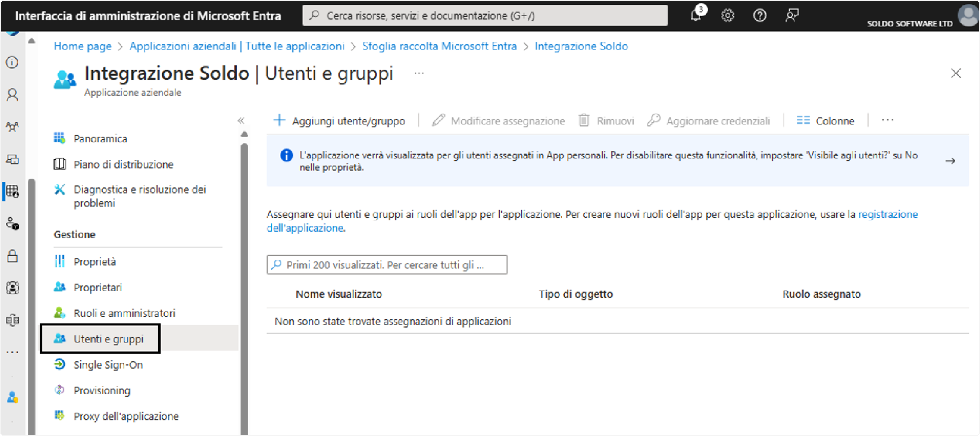Click Rimuovi toolbar button

coord(606,121)
